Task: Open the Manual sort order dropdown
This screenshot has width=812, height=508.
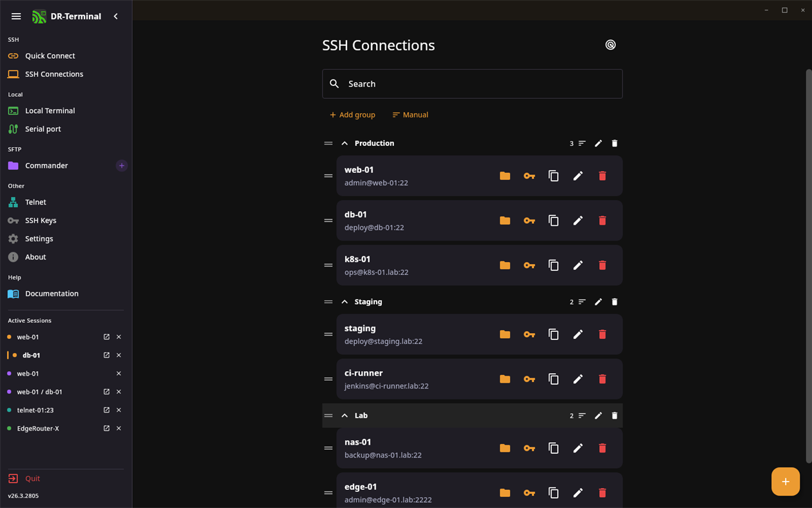Action: click(x=410, y=115)
